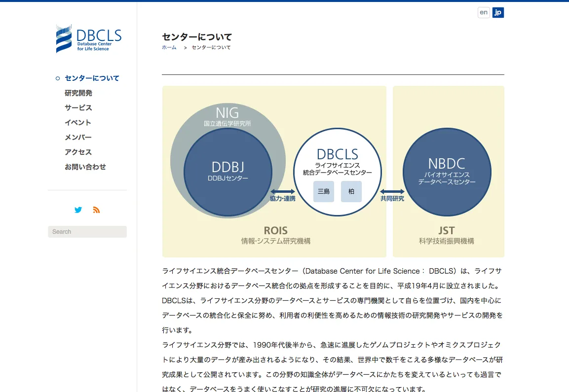Screen dimensions: 569x392
Task: Select the 柏 box in DBCLS circle
Action: click(x=351, y=191)
